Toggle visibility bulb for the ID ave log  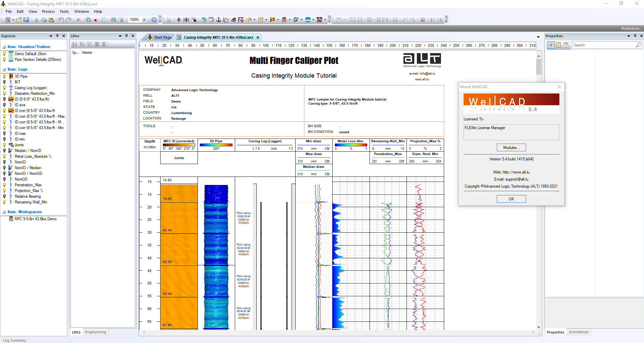click(x=4, y=105)
